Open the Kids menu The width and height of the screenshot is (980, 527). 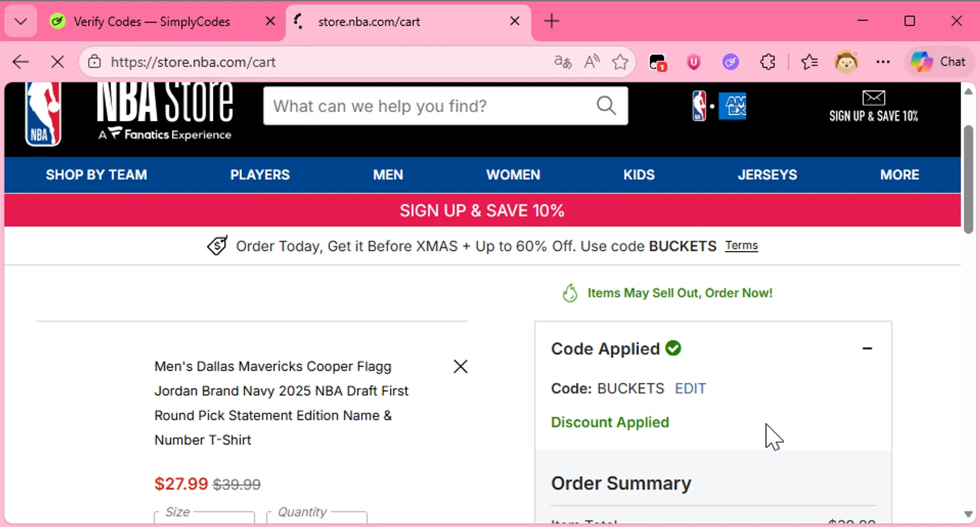click(x=639, y=175)
